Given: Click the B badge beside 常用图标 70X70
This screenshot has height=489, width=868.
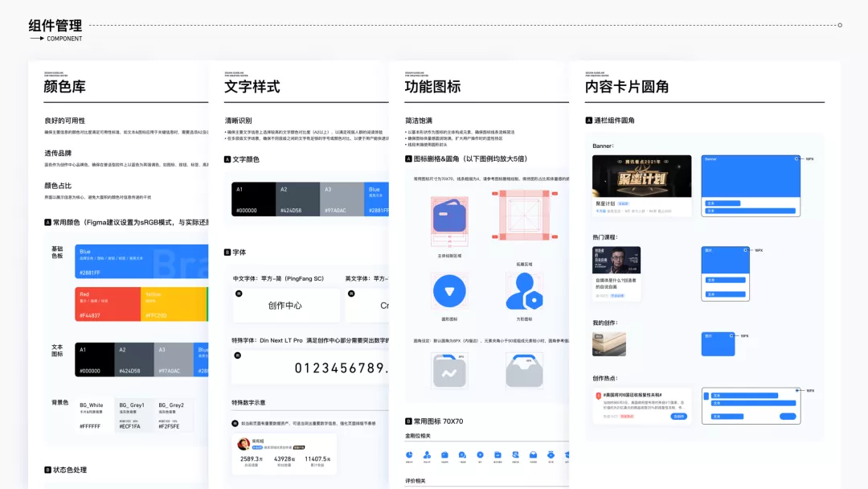Looking at the screenshot, I should [x=408, y=421].
